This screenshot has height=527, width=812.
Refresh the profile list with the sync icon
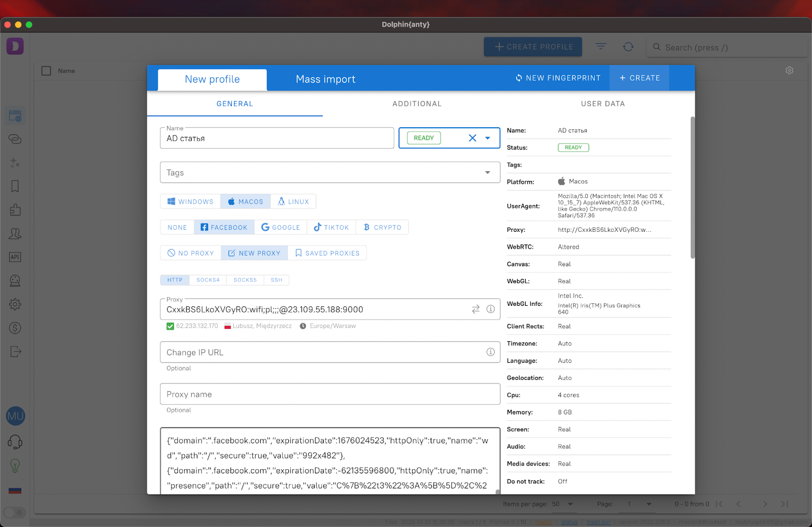click(x=628, y=47)
